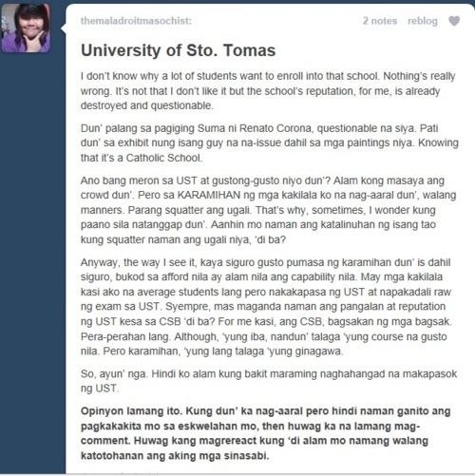
Task: Visit the themaladroitmasochist blog link
Action: [x=136, y=21]
